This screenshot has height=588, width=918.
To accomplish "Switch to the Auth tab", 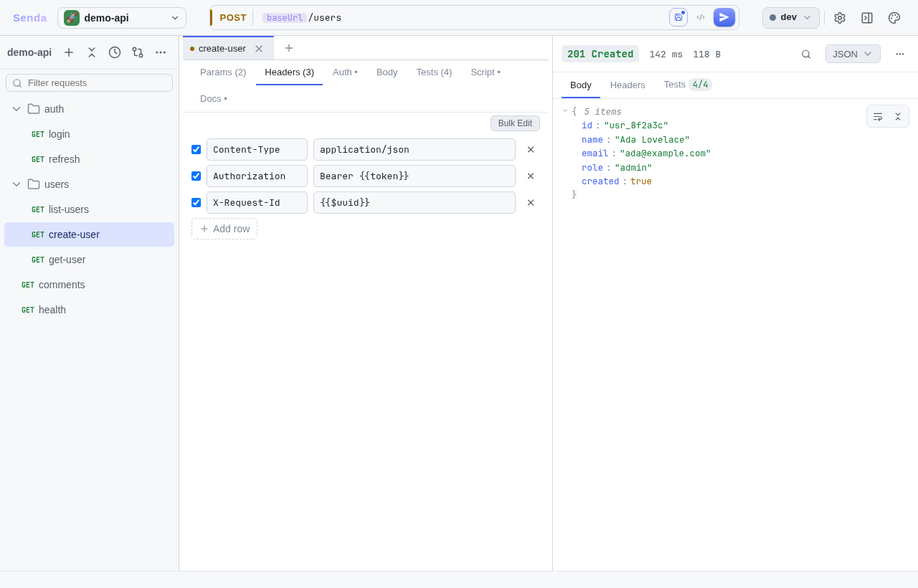I will 345,72.
